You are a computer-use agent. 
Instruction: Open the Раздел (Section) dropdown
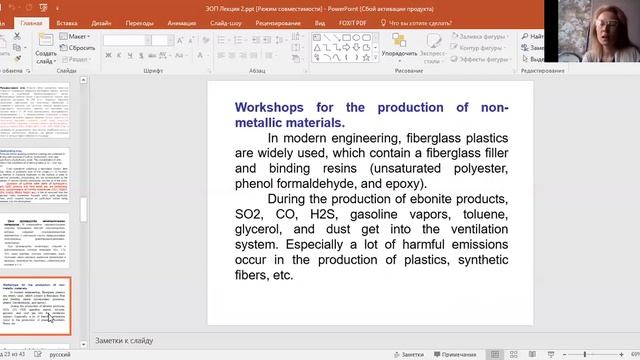click(x=77, y=59)
